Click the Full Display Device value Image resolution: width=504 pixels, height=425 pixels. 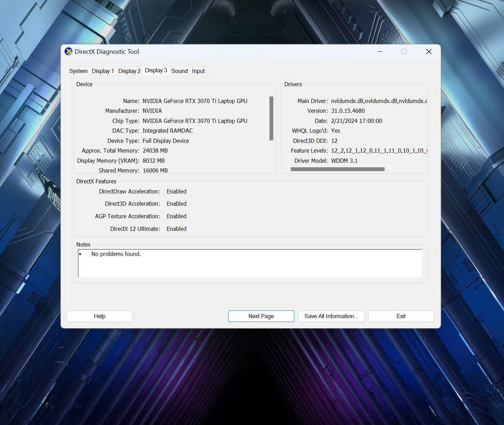coord(166,141)
